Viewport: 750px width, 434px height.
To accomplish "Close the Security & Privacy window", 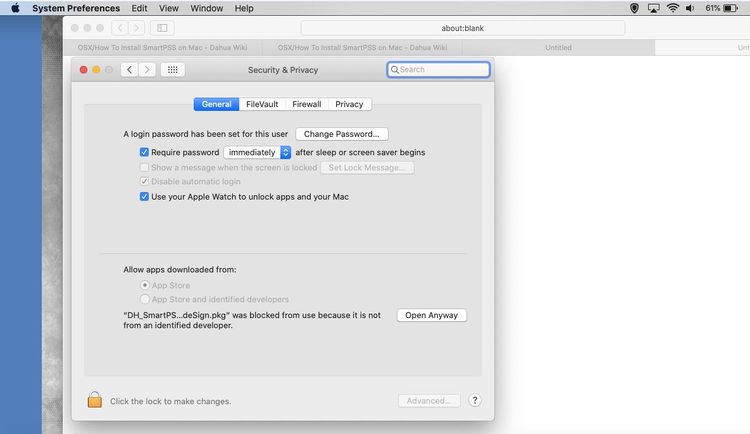I will [x=83, y=70].
